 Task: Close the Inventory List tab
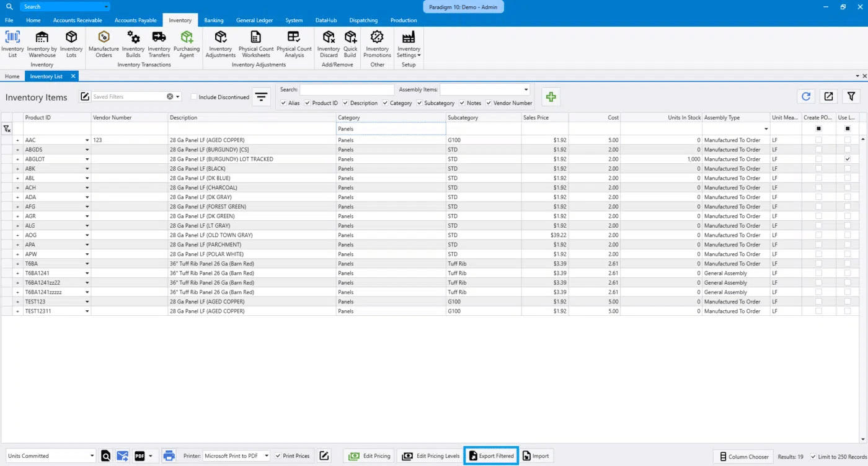point(73,76)
